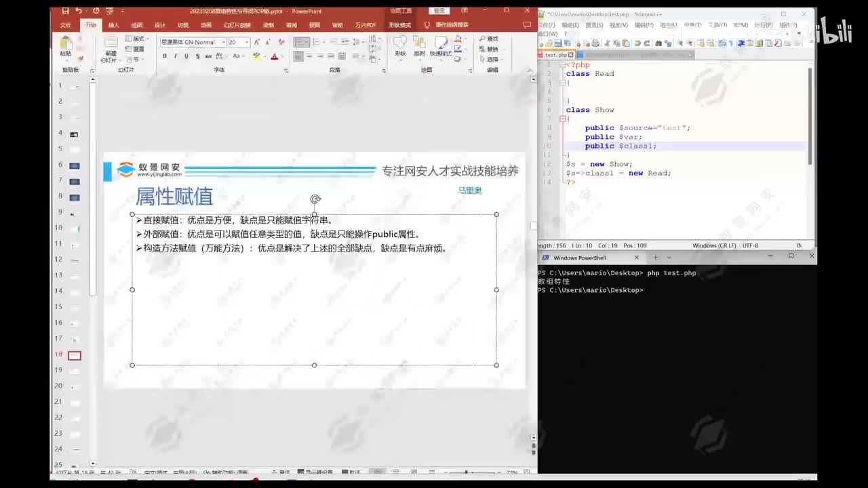The width and height of the screenshot is (868, 488).
Task: Open the File tab in PowerPoint
Action: pos(66,25)
